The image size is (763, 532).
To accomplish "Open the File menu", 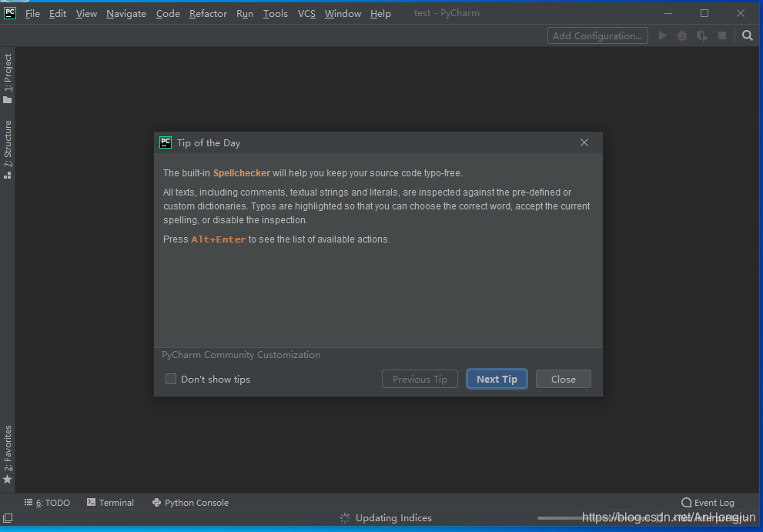I will point(32,14).
